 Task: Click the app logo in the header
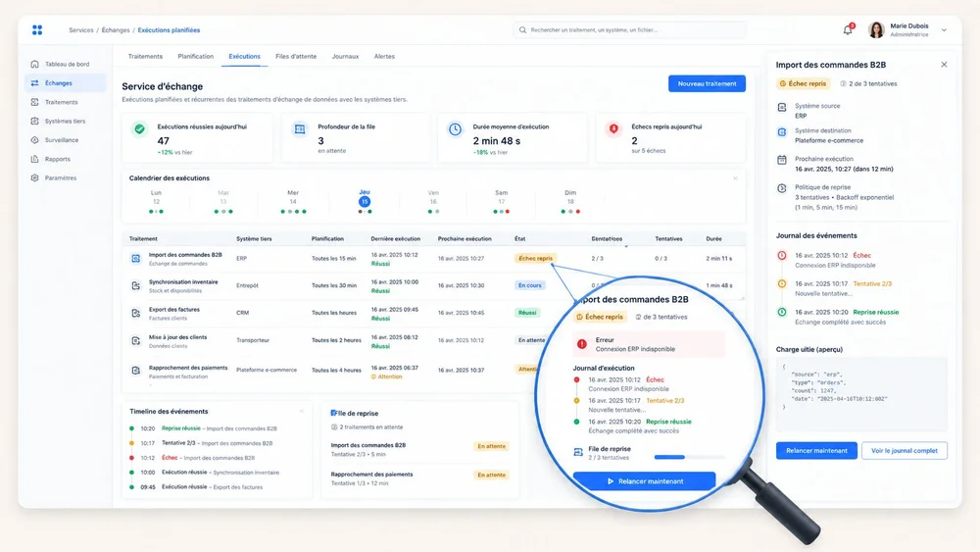(37, 30)
